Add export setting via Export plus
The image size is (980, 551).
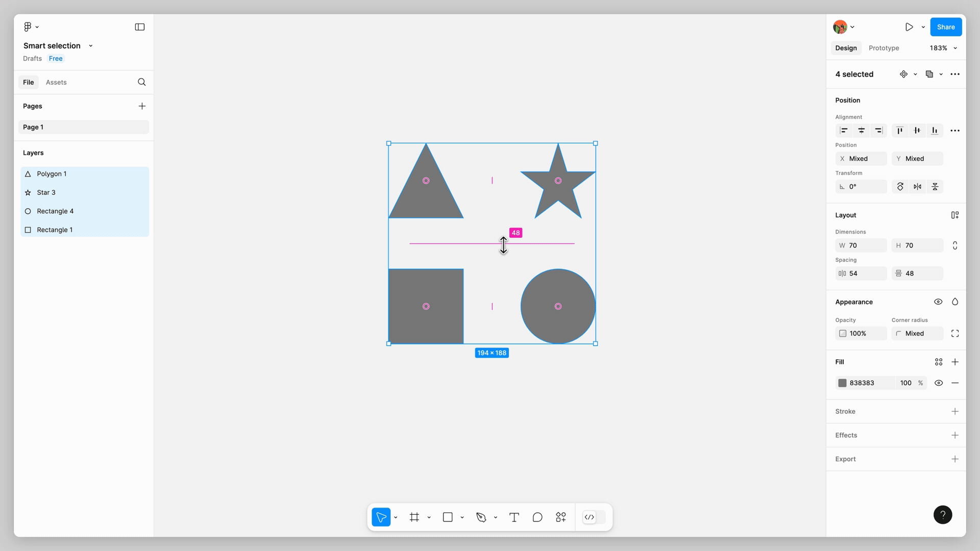[x=955, y=459]
